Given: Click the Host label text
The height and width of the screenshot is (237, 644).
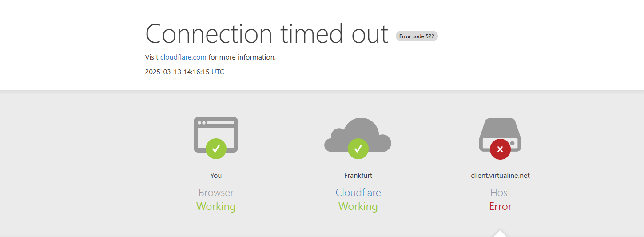Looking at the screenshot, I should coord(500,193).
